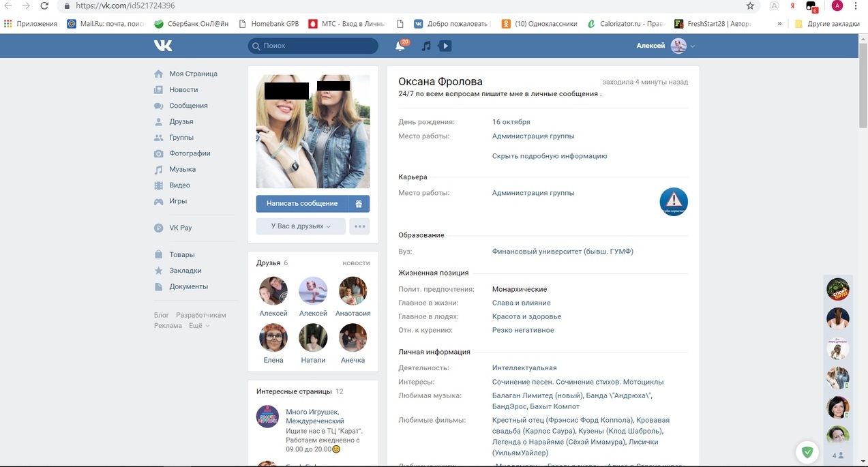This screenshot has width=868, height=467.
Task: Open the Mail.Ru bookmark
Action: point(106,24)
